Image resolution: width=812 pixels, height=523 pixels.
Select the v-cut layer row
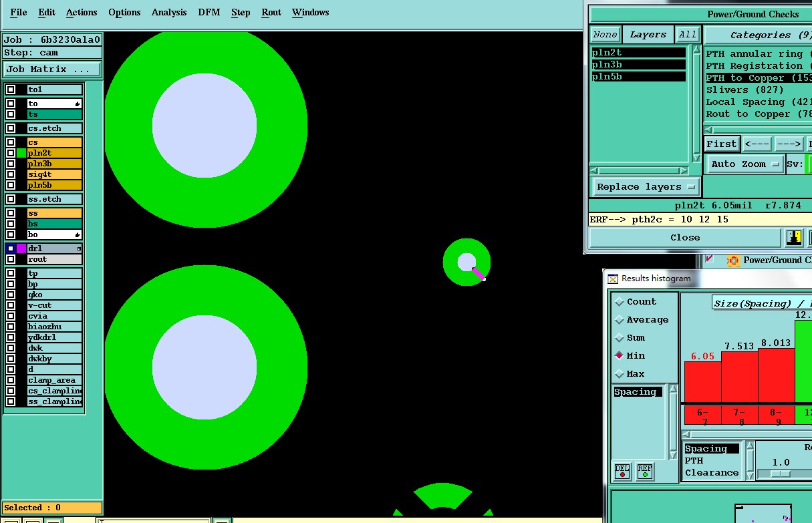click(x=55, y=305)
